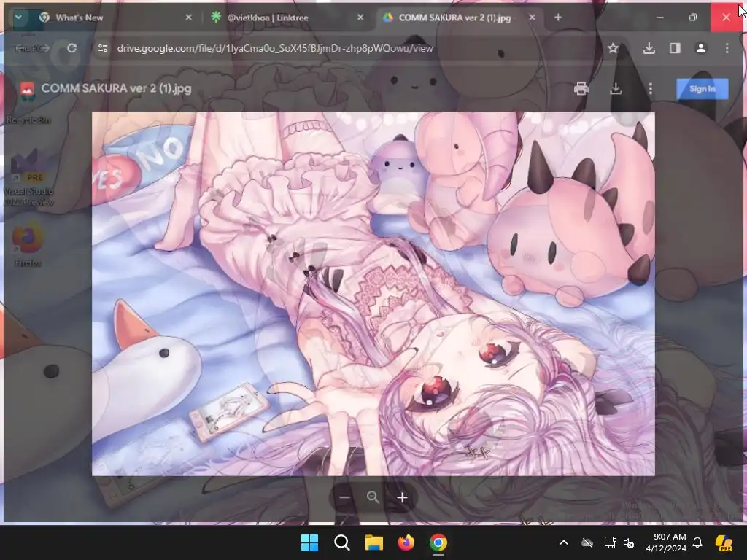Viewport: 747px width, 560px height.
Task: Close the COMM SAKURA ver 2 tab
Action: [x=532, y=17]
